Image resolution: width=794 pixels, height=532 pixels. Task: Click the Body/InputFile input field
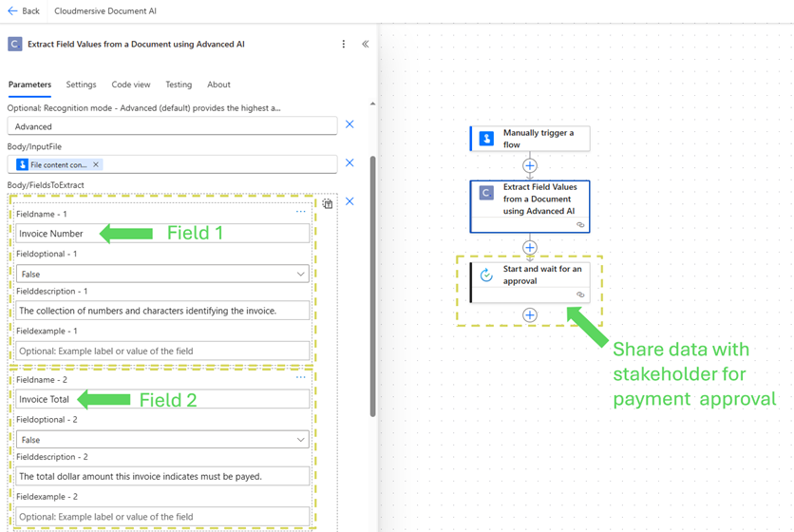(x=172, y=164)
